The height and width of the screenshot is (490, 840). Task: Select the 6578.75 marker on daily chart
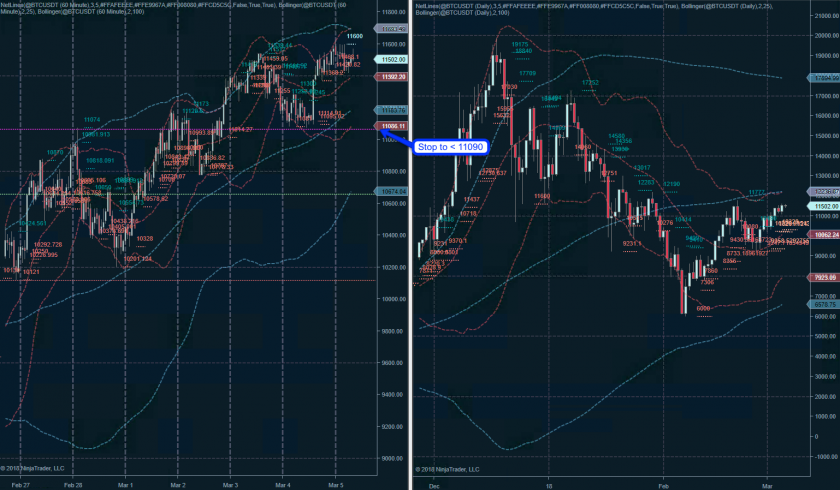tap(824, 304)
